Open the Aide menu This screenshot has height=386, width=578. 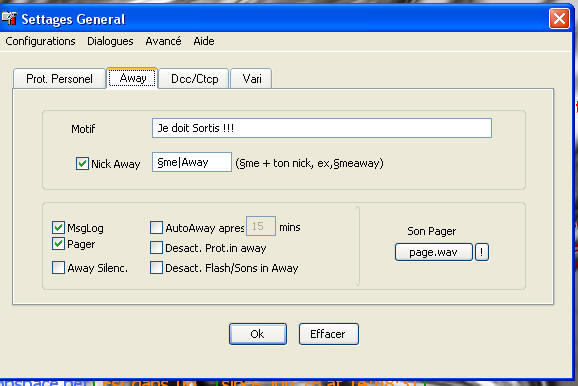[x=204, y=41]
